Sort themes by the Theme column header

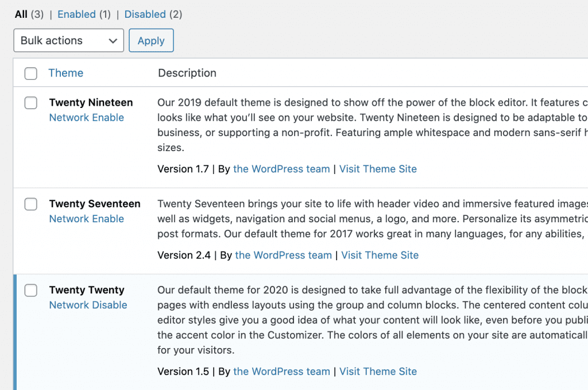click(65, 73)
